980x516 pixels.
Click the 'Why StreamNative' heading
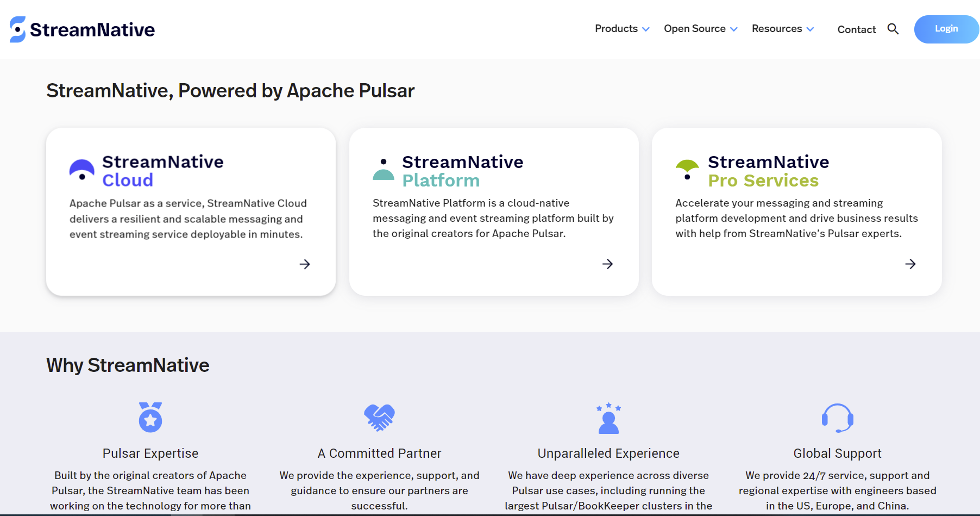tap(128, 365)
